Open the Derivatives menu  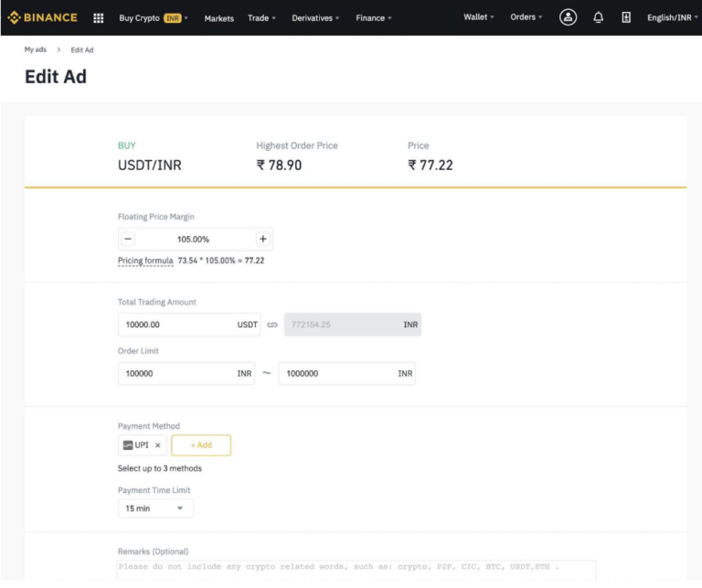tap(315, 18)
